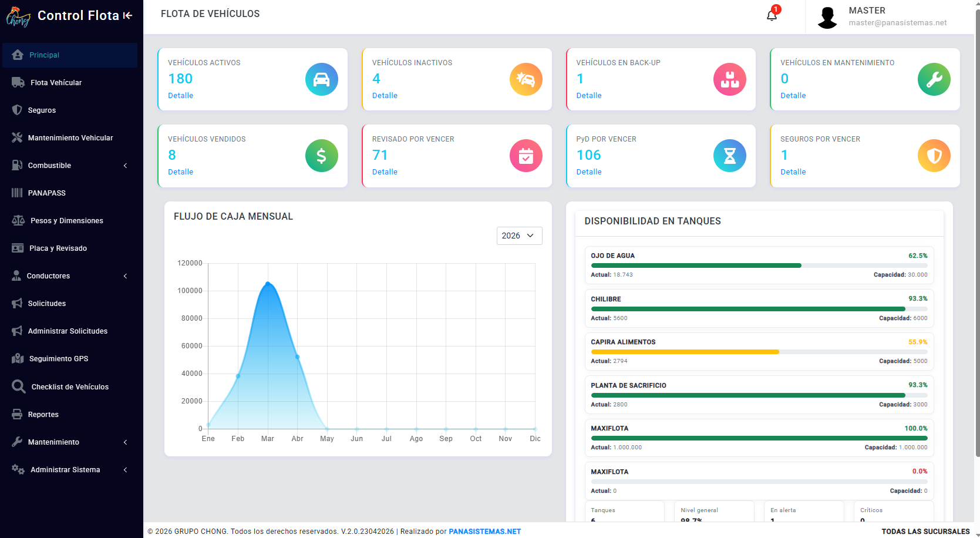Viewport: 980px width, 538px height.
Task: Click the green dollar Vehículos Vendidos icon
Action: click(321, 156)
